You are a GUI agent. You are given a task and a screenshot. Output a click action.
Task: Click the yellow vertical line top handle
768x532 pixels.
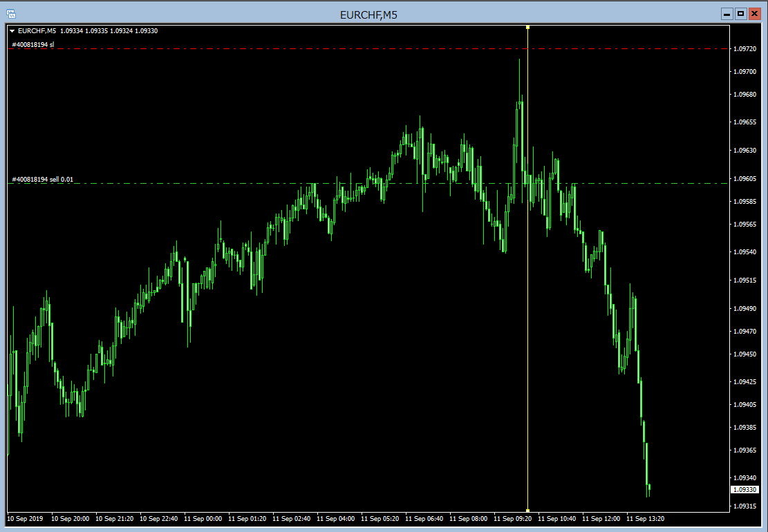[x=527, y=28]
